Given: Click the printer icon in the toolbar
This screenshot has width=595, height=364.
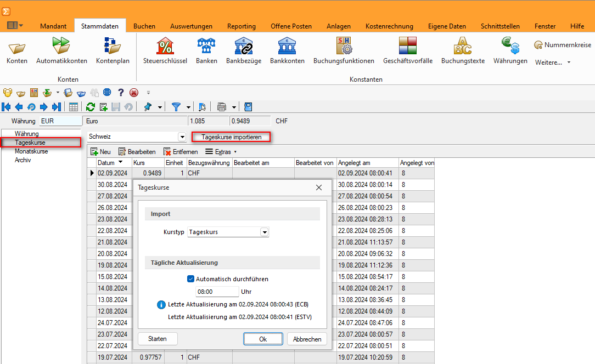Looking at the screenshot, I should tap(222, 107).
